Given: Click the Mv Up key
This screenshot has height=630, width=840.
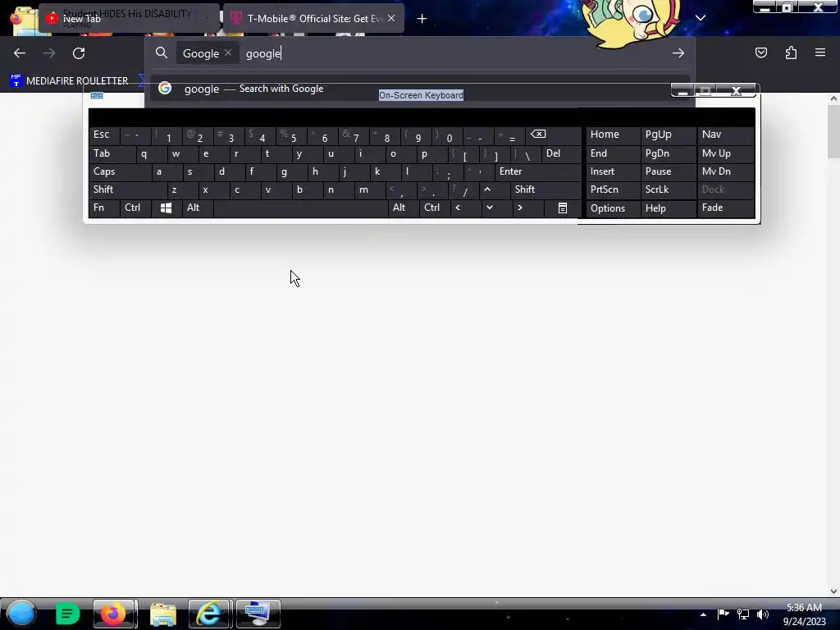Looking at the screenshot, I should (x=726, y=153).
